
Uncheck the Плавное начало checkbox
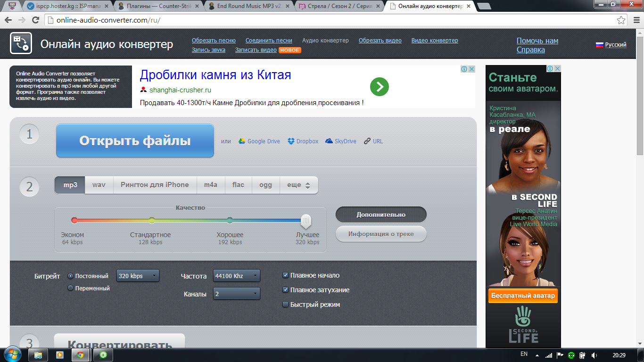[285, 275]
